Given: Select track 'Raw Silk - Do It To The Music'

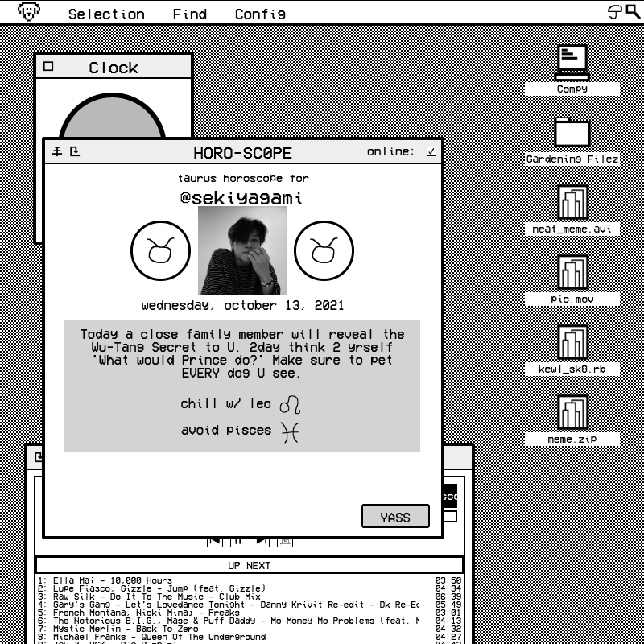Looking at the screenshot, I should [250, 597].
